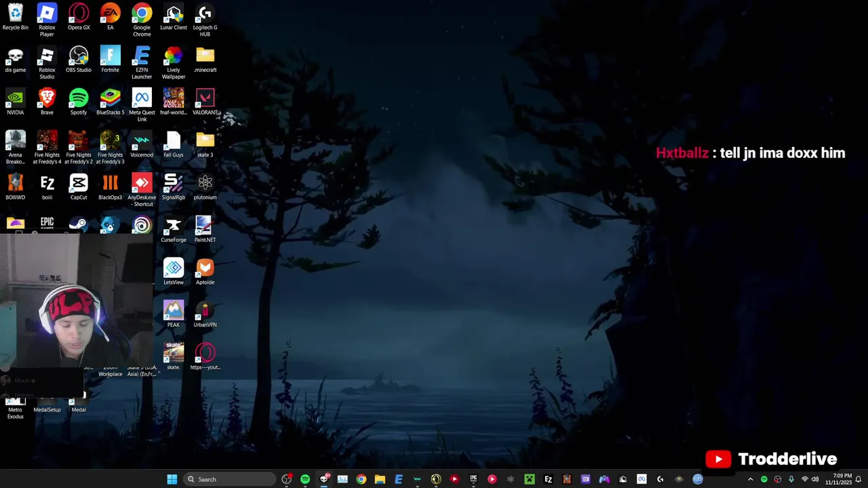Launch EZFN Launcher from the desktop
Image resolution: width=868 pixels, height=488 pixels.
pos(142,63)
